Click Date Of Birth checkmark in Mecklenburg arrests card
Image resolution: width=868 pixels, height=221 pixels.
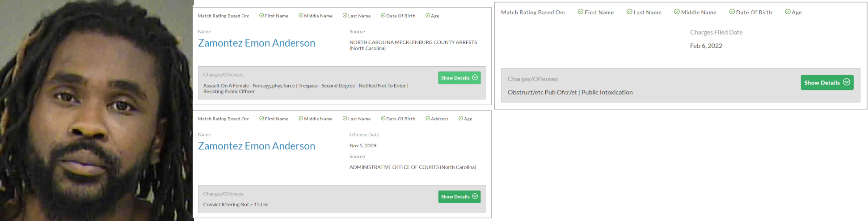coord(383,16)
